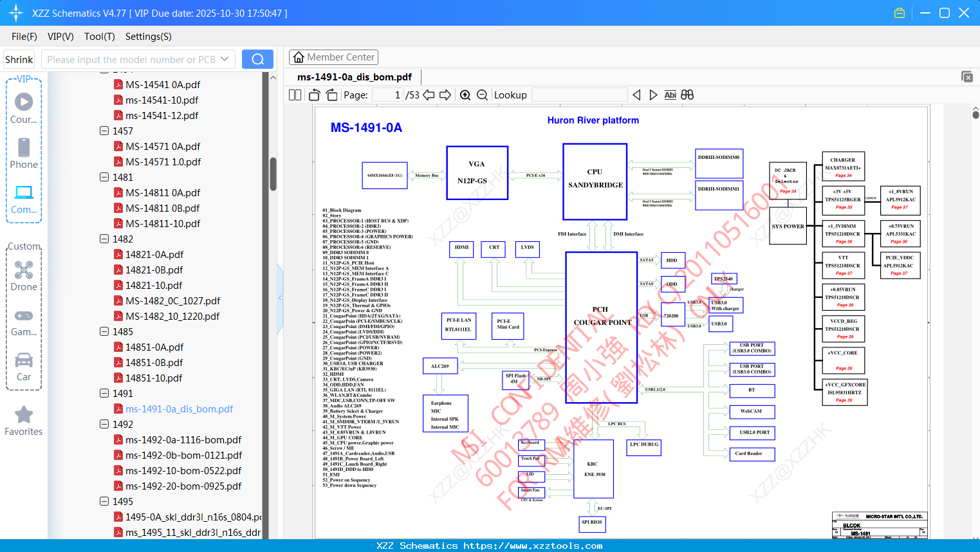This screenshot has width=980, height=552.
Task: Open 14821-0A.pdf file
Action: (154, 254)
